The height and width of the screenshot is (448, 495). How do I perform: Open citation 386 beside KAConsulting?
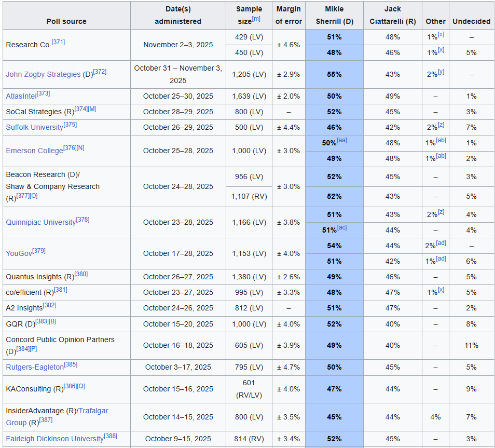tap(70, 386)
